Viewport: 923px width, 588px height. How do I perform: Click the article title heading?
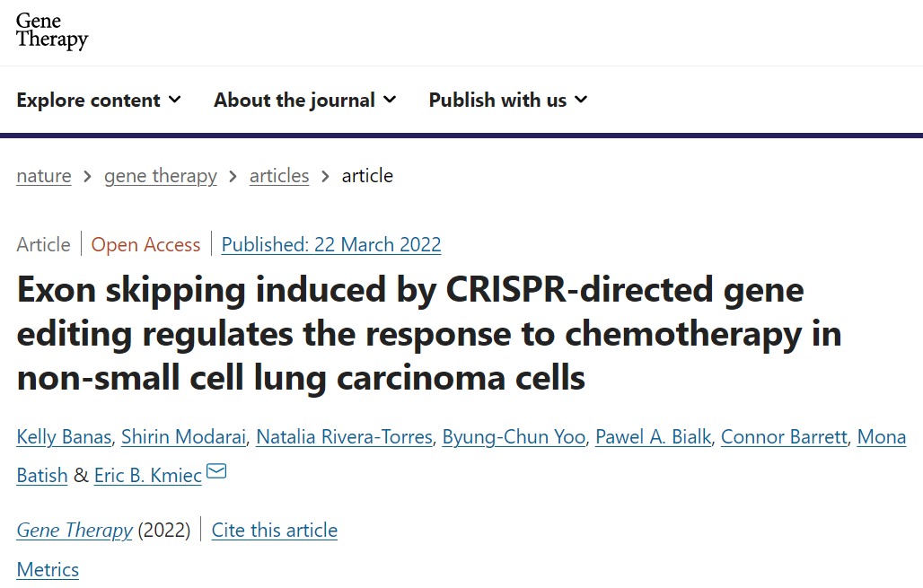coord(429,334)
